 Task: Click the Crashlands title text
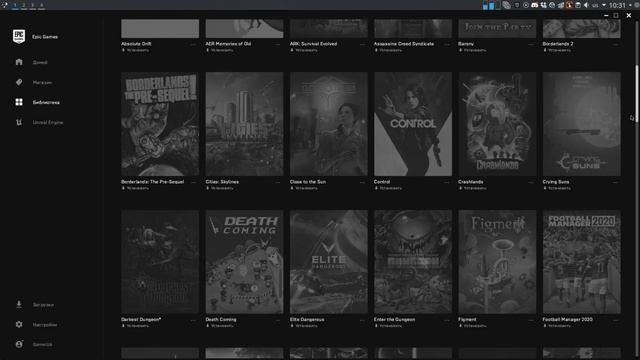click(471, 182)
